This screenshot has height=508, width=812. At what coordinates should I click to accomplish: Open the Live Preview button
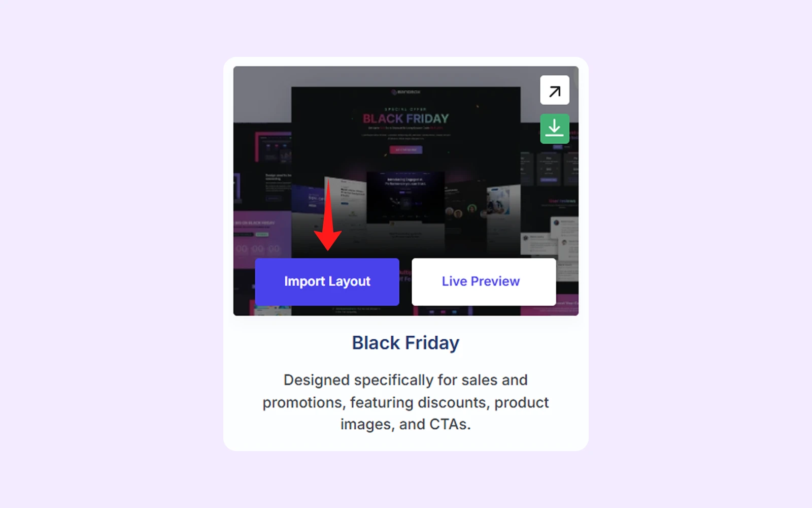point(484,281)
